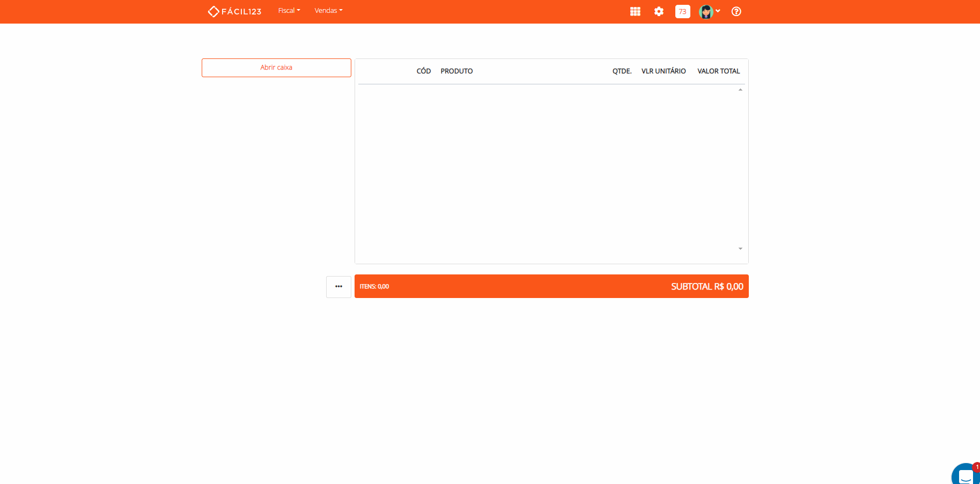The height and width of the screenshot is (484, 980).
Task: Open the chat widget bubble
Action: pos(966,474)
